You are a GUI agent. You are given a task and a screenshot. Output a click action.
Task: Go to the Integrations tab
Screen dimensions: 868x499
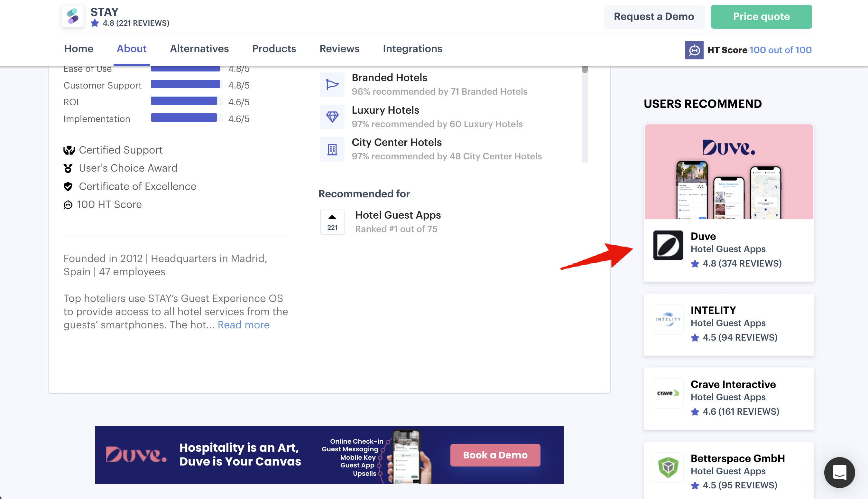(412, 49)
